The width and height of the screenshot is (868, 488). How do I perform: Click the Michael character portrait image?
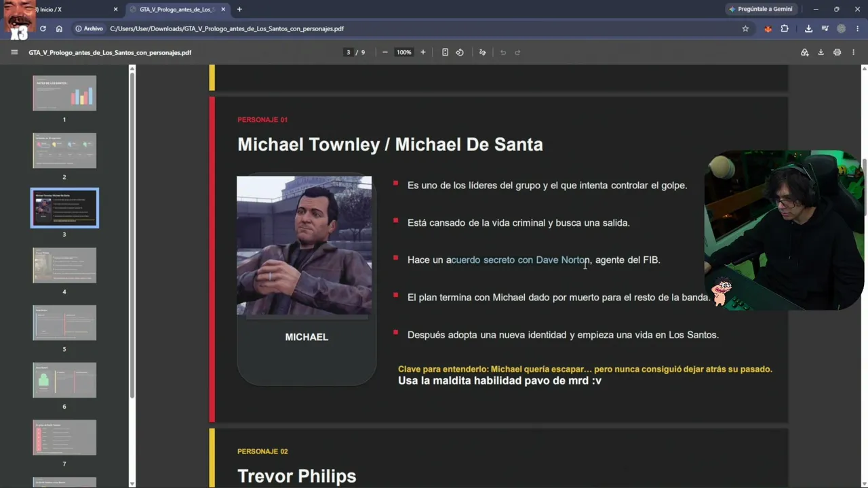pos(304,246)
